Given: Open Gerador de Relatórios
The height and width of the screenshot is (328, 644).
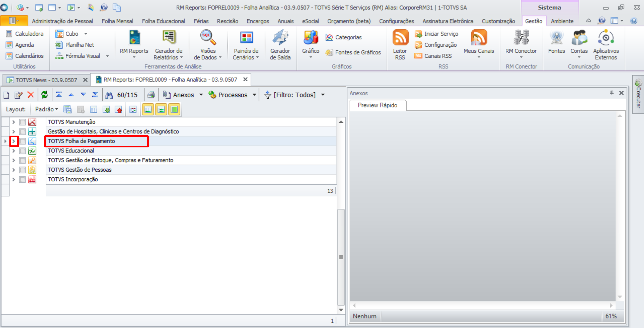Looking at the screenshot, I should [168, 45].
